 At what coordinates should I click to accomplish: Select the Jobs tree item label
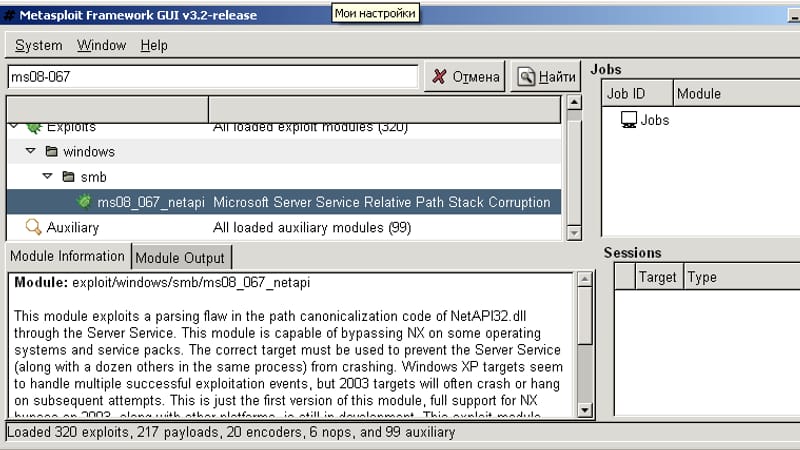655,120
